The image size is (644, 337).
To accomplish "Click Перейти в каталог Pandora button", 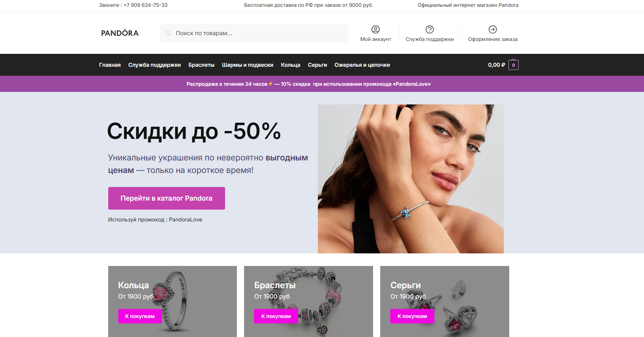I will pyautogui.click(x=167, y=198).
